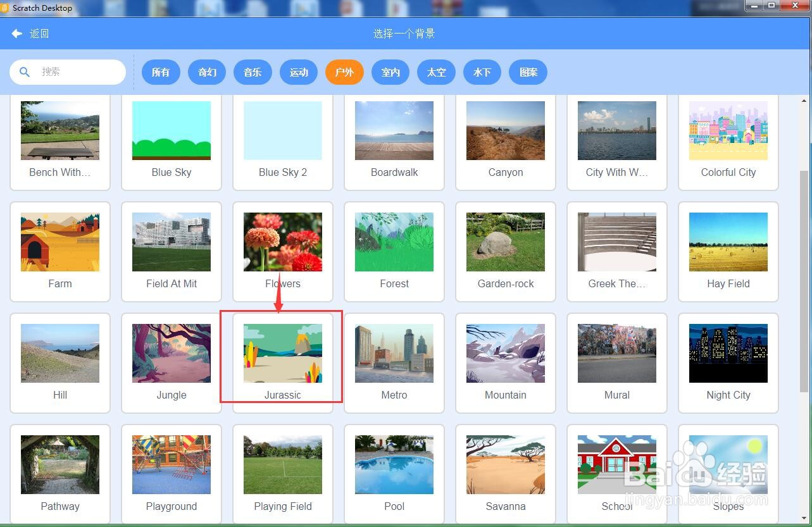Choose the Field At Mit backdrop

pos(172,251)
